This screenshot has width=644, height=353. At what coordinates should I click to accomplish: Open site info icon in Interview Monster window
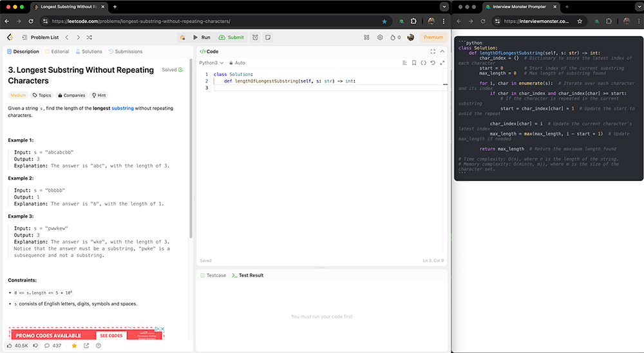tap(497, 21)
